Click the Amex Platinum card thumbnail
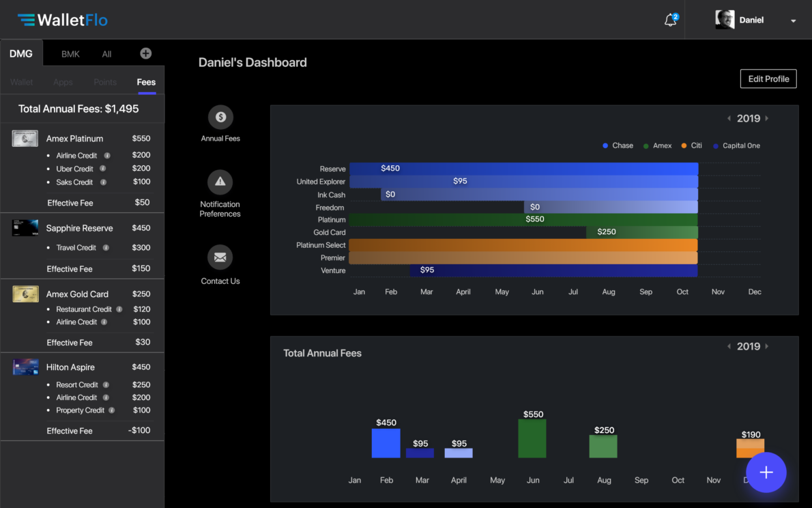812x508 pixels. tap(25, 139)
